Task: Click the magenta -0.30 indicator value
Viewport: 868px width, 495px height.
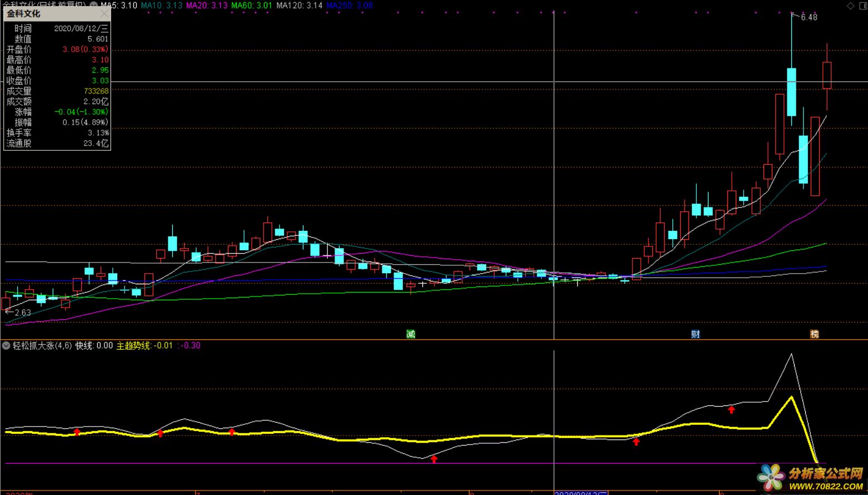Action: point(191,345)
